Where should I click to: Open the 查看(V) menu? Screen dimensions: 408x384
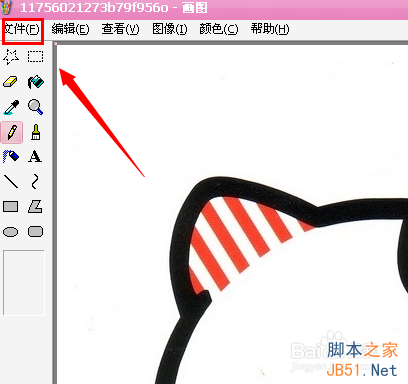(x=120, y=29)
